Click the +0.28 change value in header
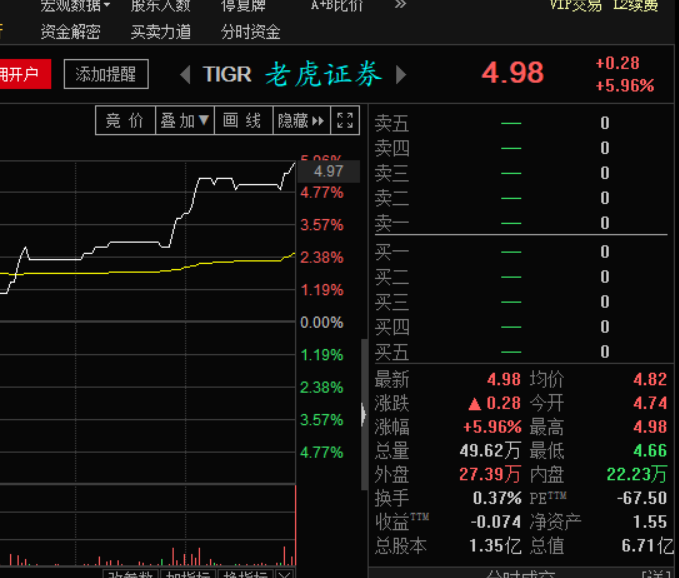Image resolution: width=679 pixels, height=578 pixels. pyautogui.click(x=618, y=63)
